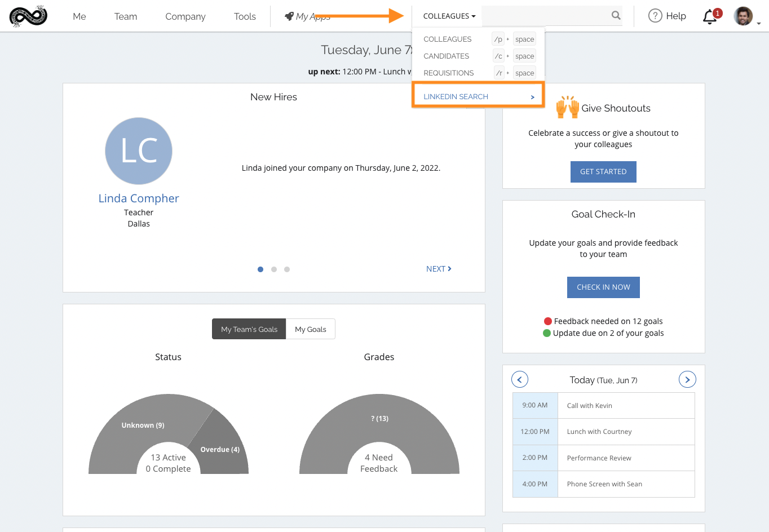Screen dimensions: 769x532
Task: Select REQUISITIONS option in dropdown list
Action: tap(449, 73)
